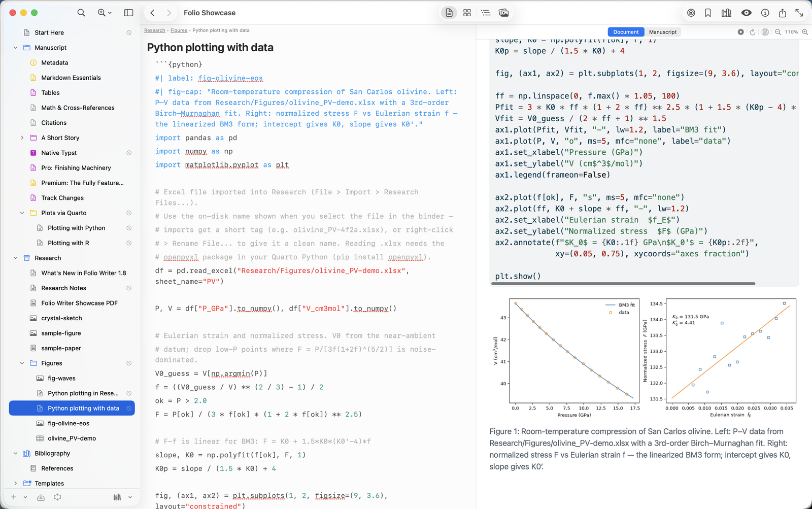
Task: Switch to single document view icon
Action: point(449,13)
